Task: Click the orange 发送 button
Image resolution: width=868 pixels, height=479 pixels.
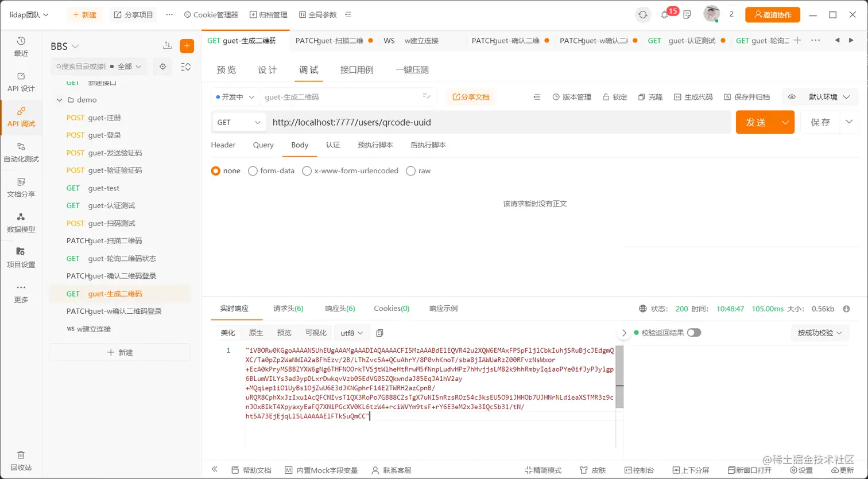Action: pyautogui.click(x=756, y=122)
